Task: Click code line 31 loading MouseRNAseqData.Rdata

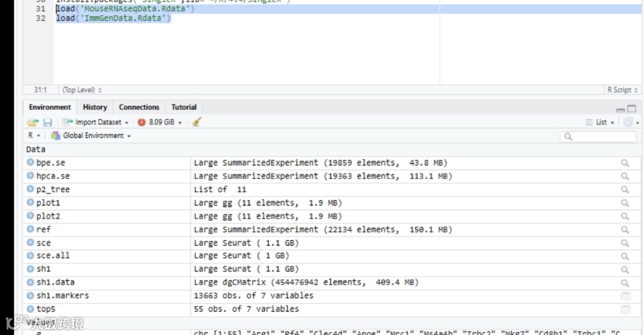Action: (x=125, y=8)
